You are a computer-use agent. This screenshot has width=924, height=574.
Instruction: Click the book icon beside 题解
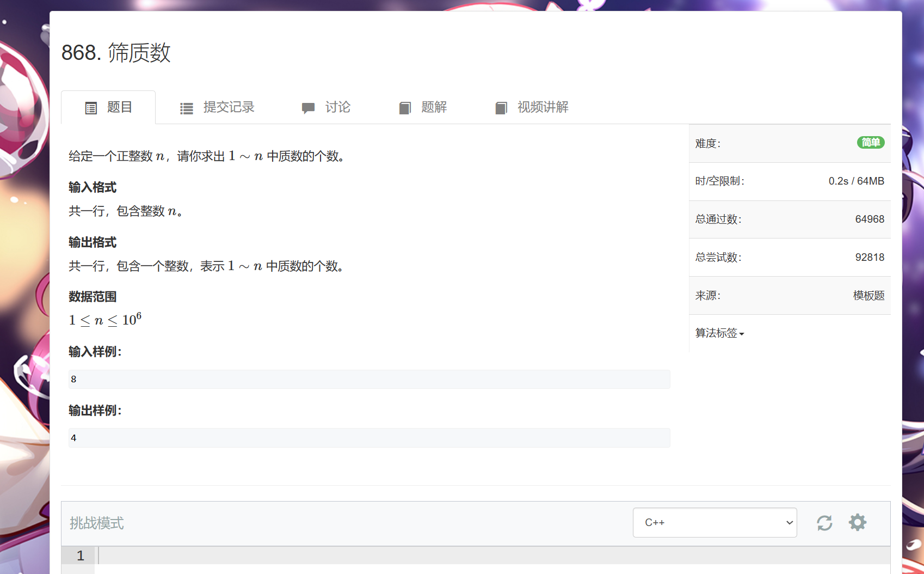[405, 108]
